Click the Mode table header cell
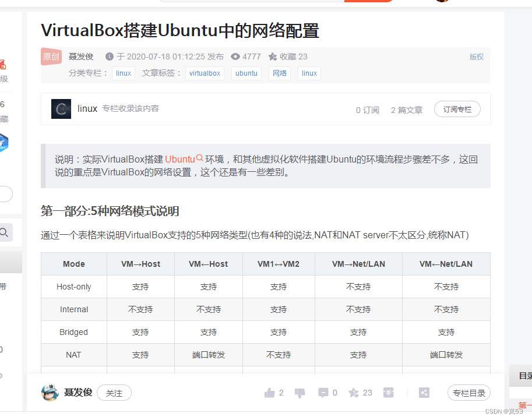532x420 pixels. (x=74, y=264)
